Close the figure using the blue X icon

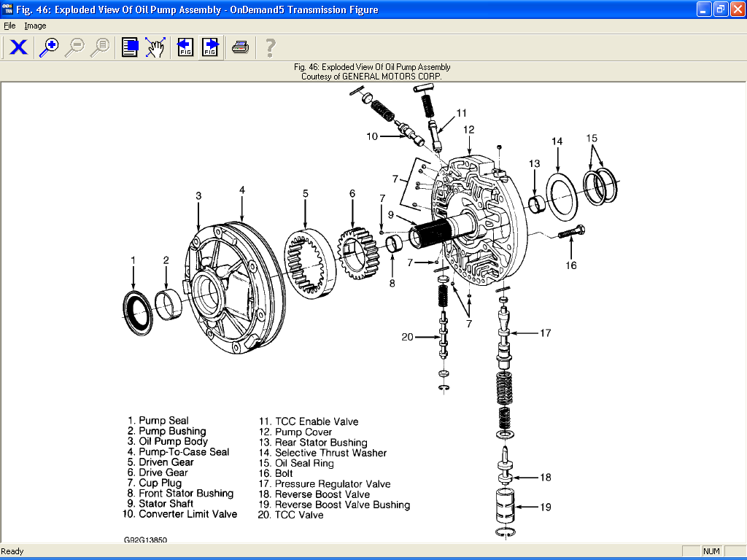tap(18, 47)
